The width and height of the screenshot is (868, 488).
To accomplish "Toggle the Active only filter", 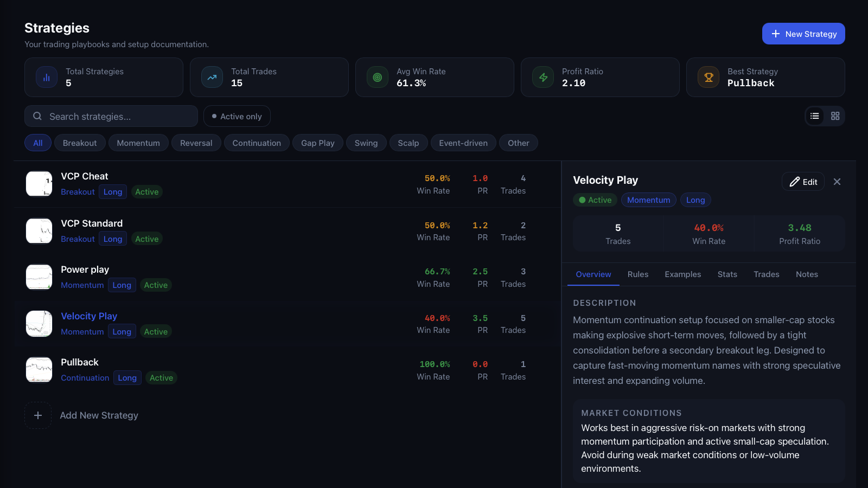I will [x=237, y=116].
